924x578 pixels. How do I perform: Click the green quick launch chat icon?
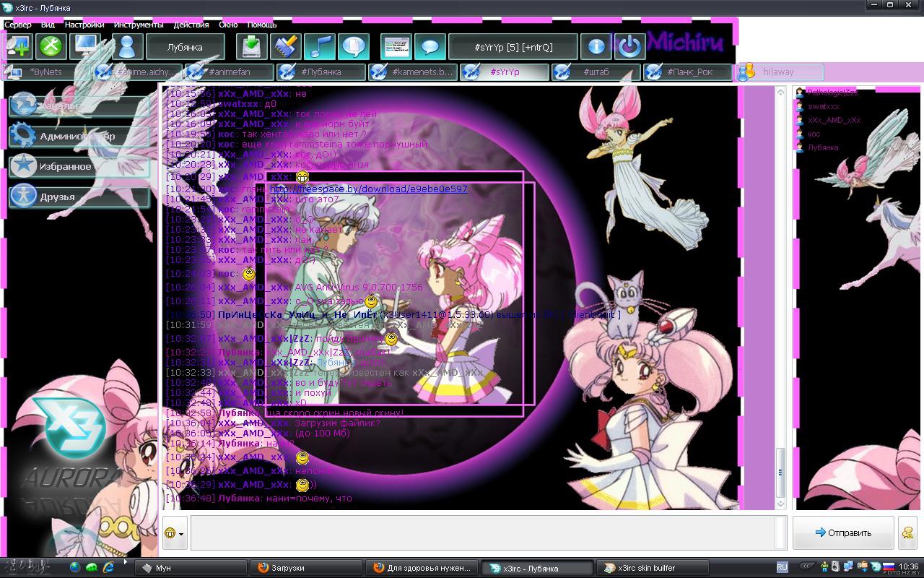[x=92, y=568]
